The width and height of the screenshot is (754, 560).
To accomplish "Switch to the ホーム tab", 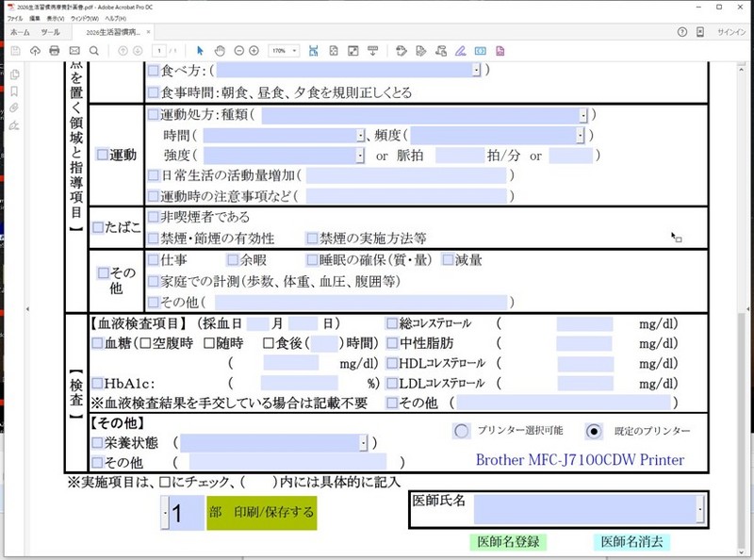I will 20,32.
